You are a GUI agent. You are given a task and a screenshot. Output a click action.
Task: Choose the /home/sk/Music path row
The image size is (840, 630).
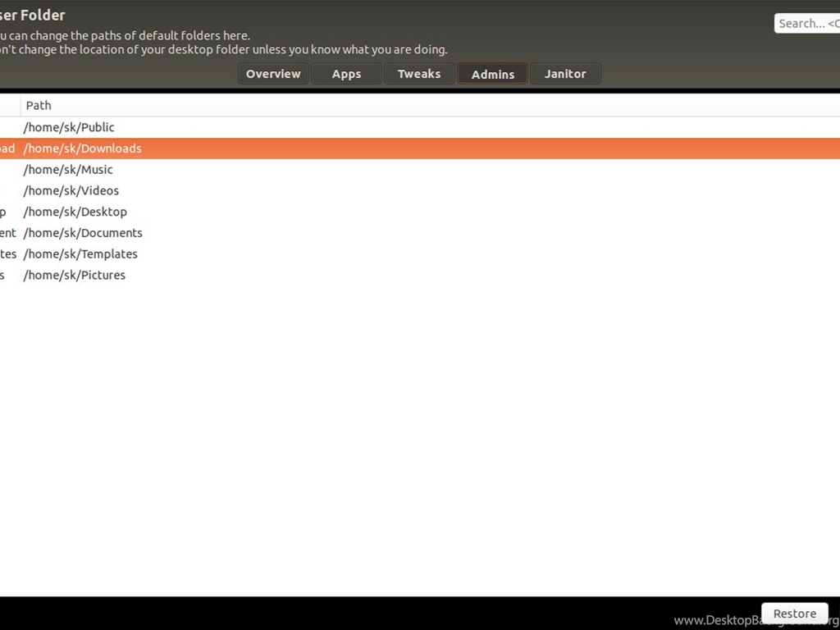click(x=68, y=170)
